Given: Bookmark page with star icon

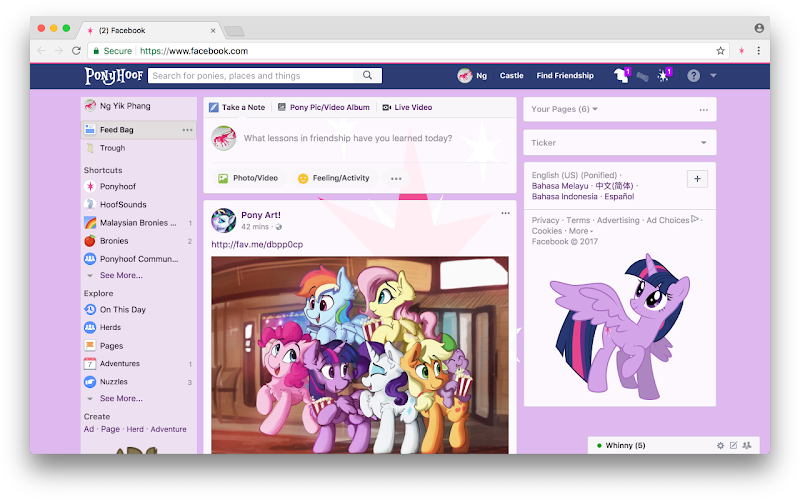Looking at the screenshot, I should 720,51.
